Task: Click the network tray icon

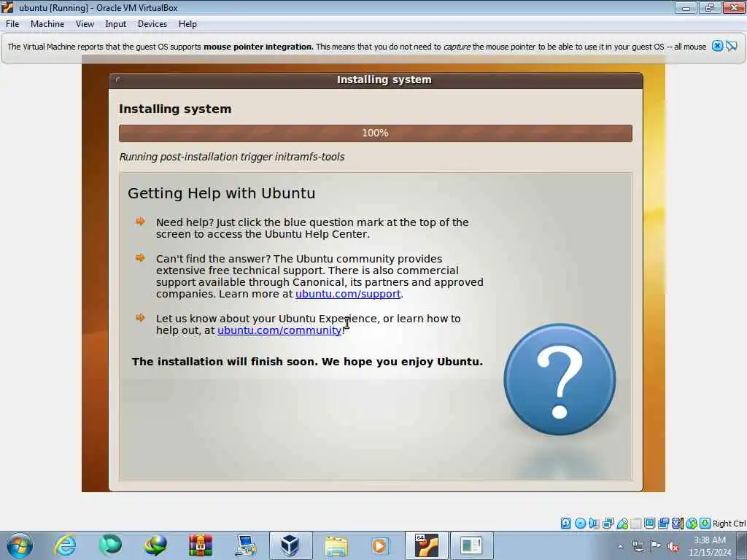Action: click(638, 546)
